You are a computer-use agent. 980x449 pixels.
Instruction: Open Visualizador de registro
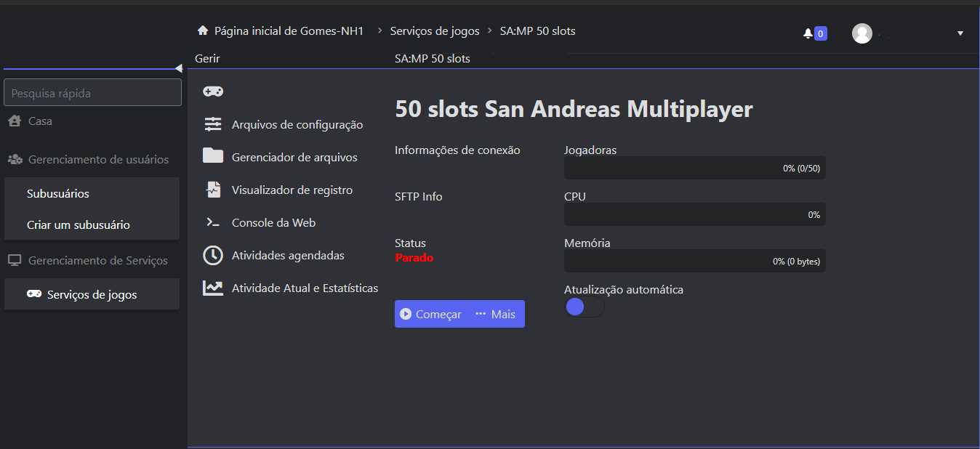[292, 190]
